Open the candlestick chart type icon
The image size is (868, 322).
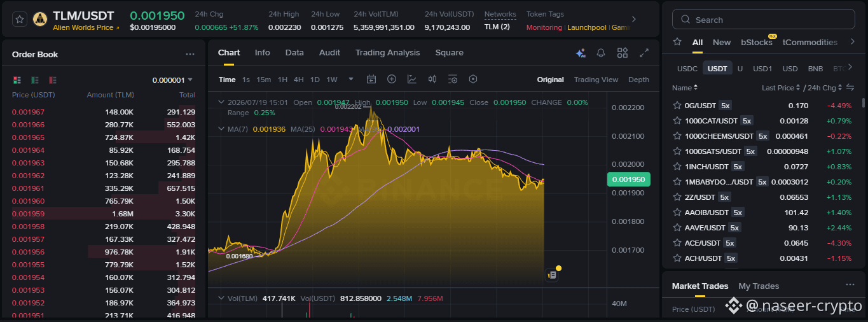click(x=432, y=80)
